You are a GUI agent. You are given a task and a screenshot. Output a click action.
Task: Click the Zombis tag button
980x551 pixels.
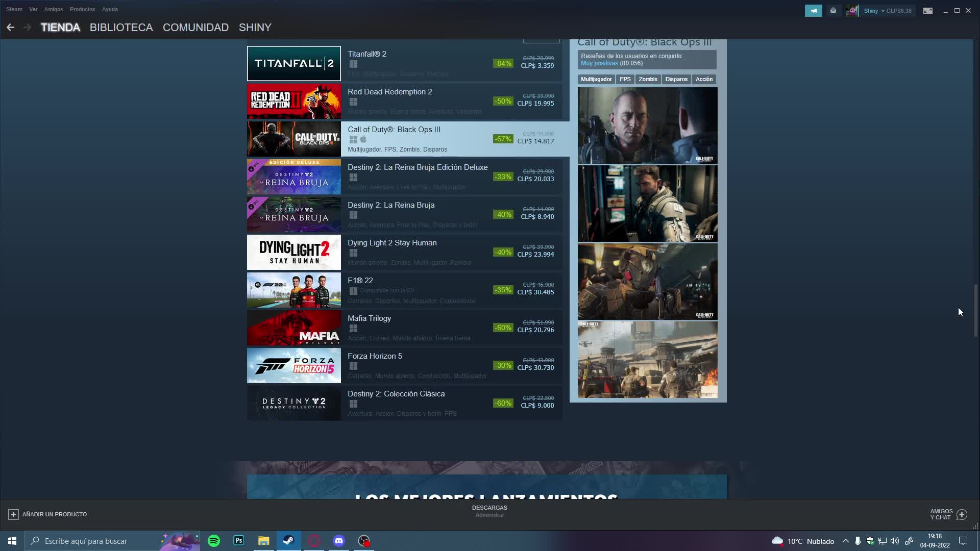(x=648, y=79)
